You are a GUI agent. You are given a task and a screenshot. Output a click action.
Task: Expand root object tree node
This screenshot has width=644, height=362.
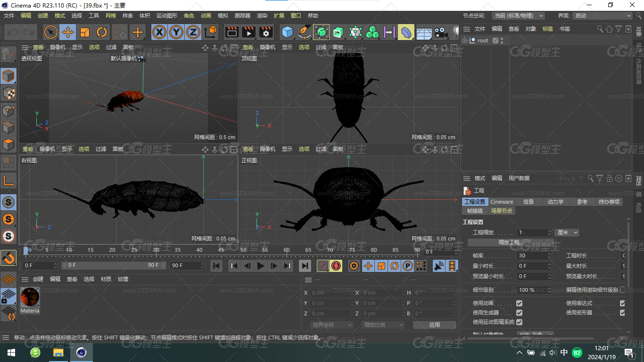coord(465,41)
